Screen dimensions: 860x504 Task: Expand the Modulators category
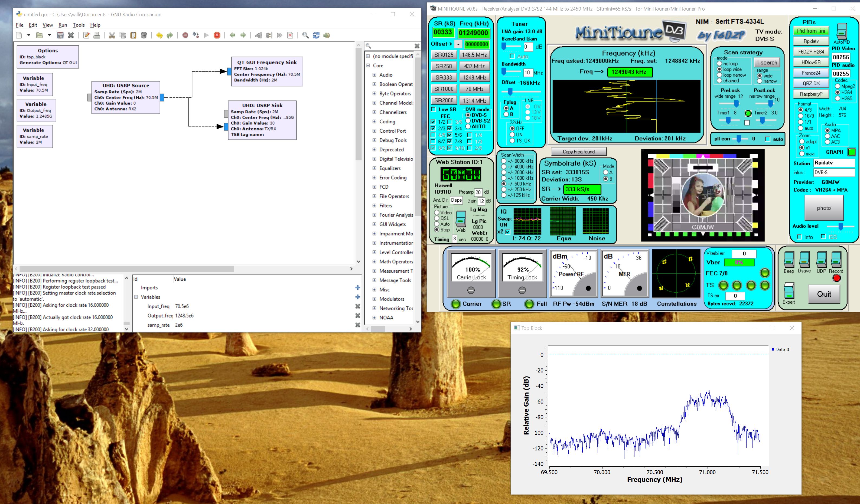point(374,299)
